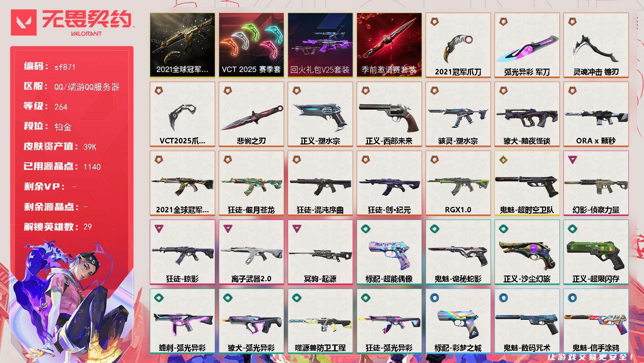Image resolution: width=644 pixels, height=363 pixels.
Task: Select the ORA x 颗秒 weapon card
Action: point(596,114)
